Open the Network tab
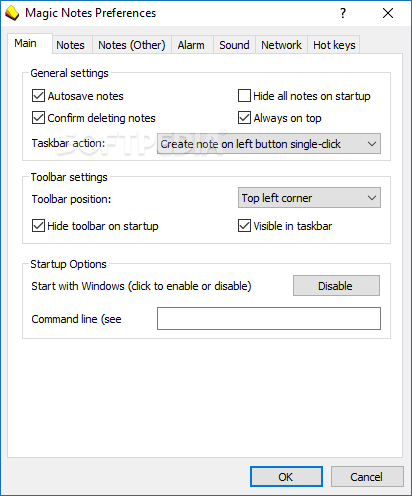Image resolution: width=412 pixels, height=496 pixels. pos(281,45)
